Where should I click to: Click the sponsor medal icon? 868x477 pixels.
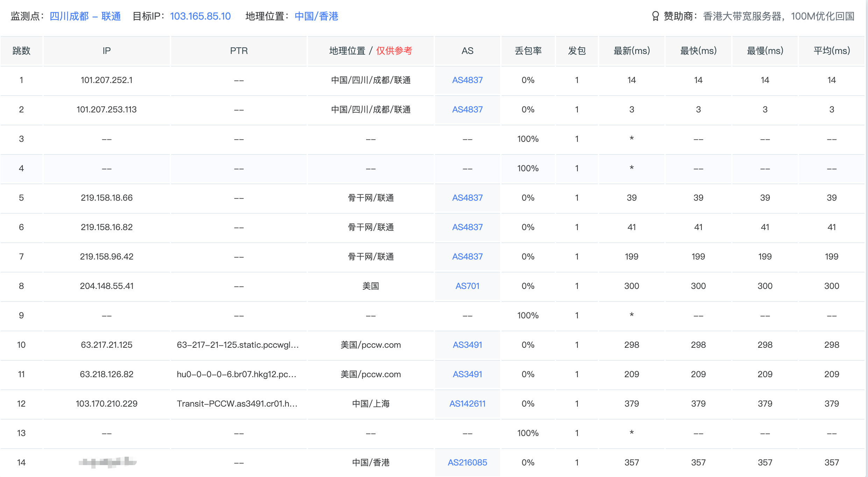pos(655,16)
